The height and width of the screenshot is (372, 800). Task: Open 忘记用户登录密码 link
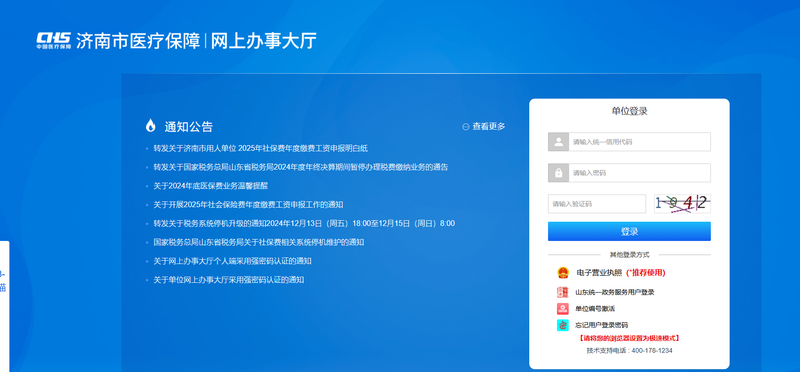[602, 325]
